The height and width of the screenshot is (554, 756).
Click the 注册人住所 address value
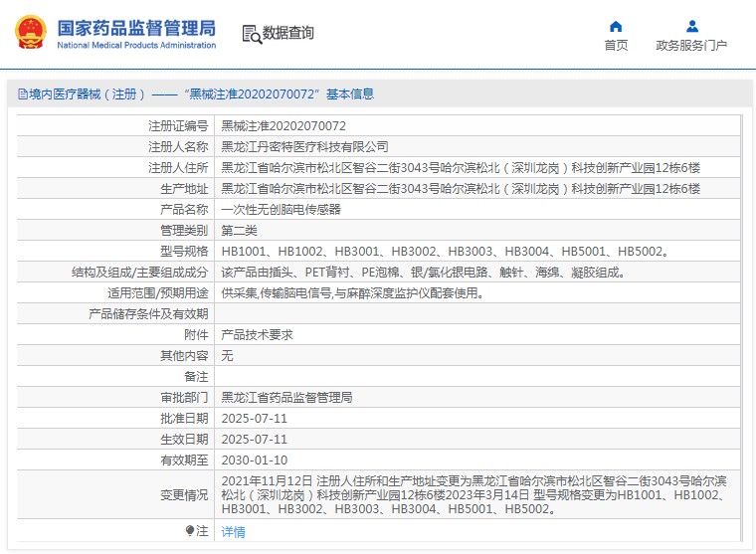(461, 168)
